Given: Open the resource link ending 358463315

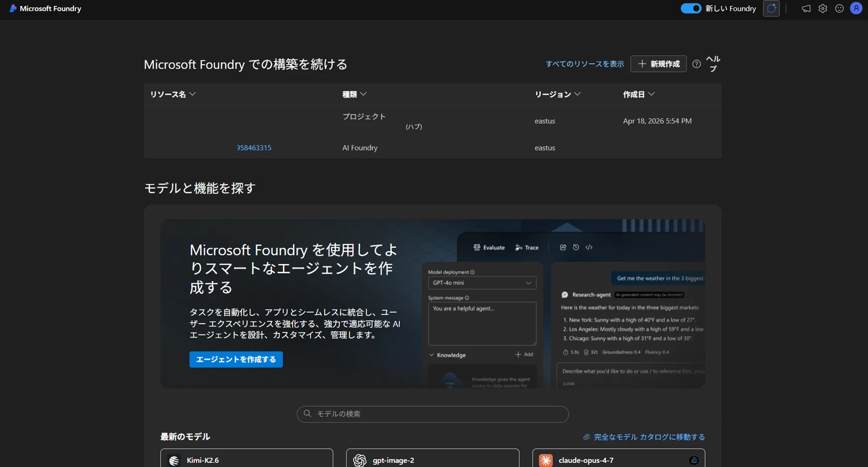Looking at the screenshot, I should pos(254,148).
